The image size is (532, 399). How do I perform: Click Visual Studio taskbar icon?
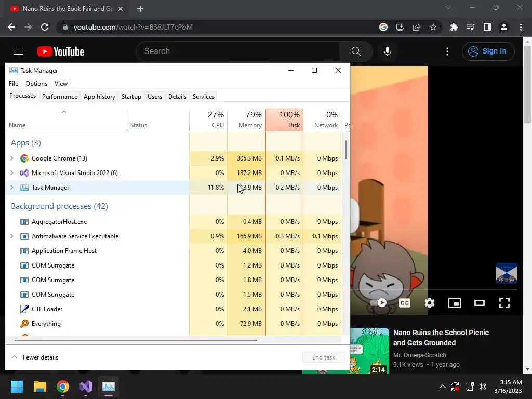pyautogui.click(x=86, y=387)
